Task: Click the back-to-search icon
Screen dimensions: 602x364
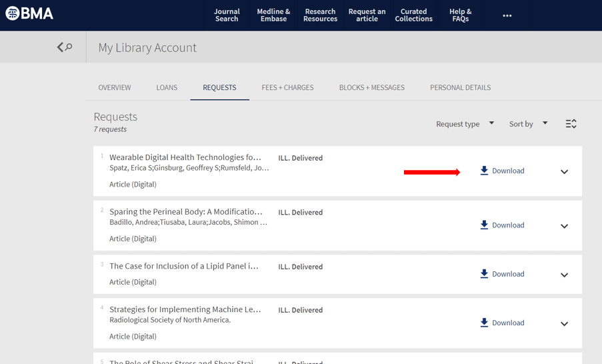Action: tap(65, 47)
